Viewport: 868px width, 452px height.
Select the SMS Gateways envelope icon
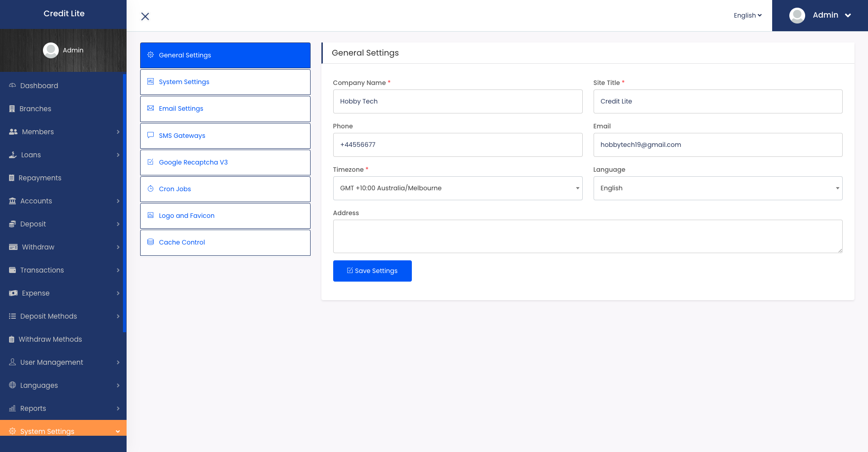pos(151,135)
